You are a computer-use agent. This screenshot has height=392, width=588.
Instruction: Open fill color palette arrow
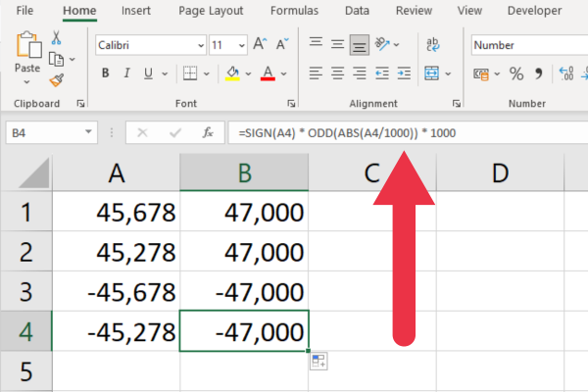pyautogui.click(x=248, y=73)
